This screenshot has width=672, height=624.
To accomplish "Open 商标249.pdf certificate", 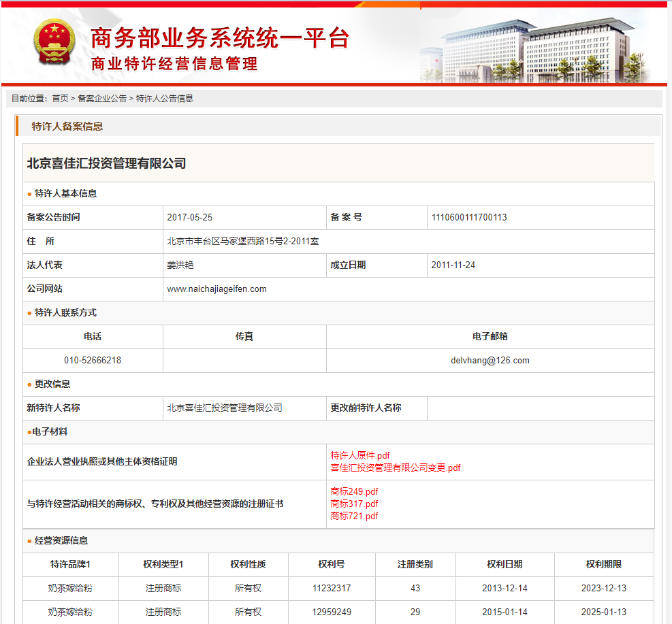I will coord(354,492).
